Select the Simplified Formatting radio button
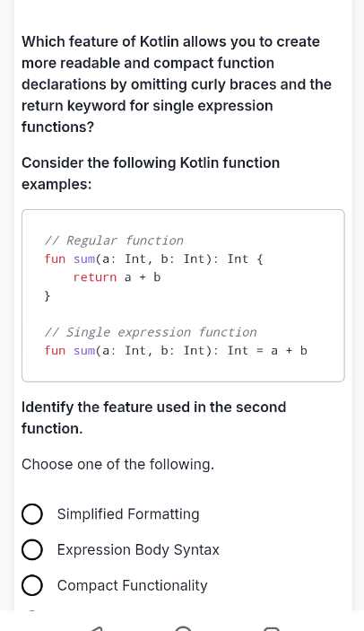Image resolution: width=364 pixels, height=631 pixels. (32, 514)
